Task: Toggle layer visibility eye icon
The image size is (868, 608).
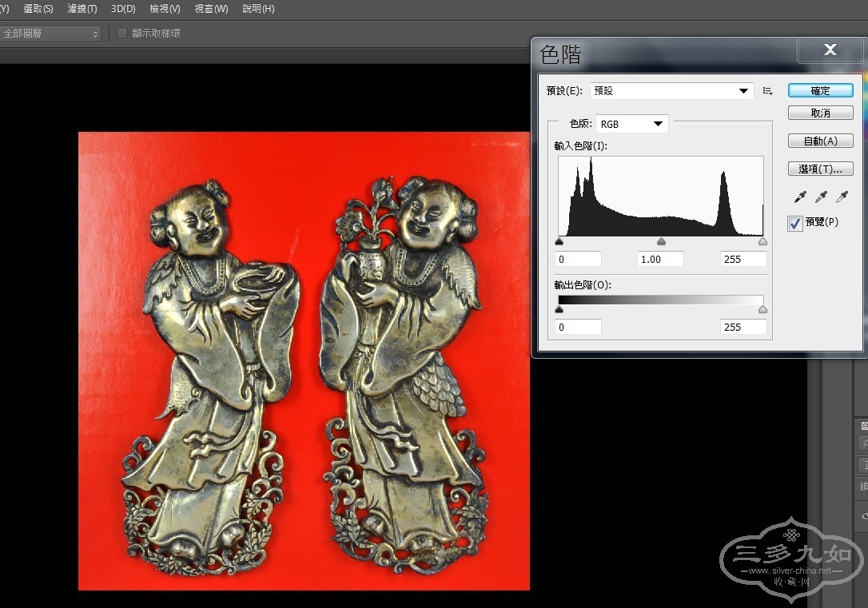Action: (864, 517)
